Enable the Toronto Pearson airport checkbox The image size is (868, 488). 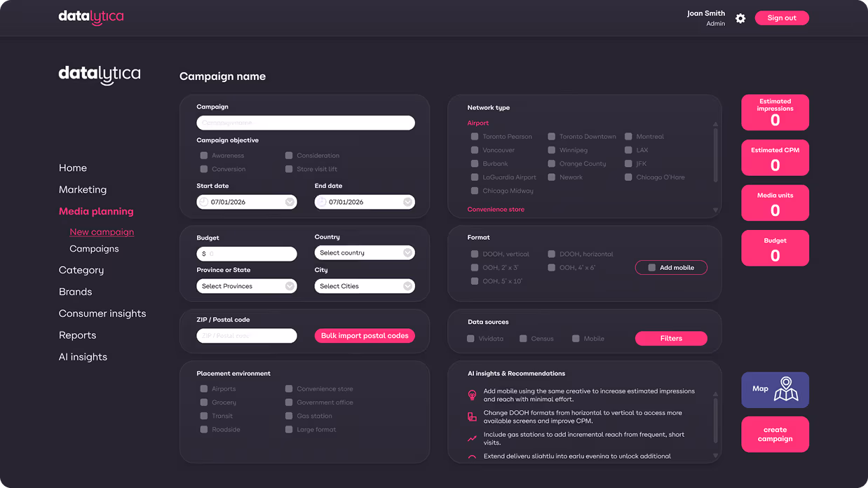pyautogui.click(x=475, y=137)
